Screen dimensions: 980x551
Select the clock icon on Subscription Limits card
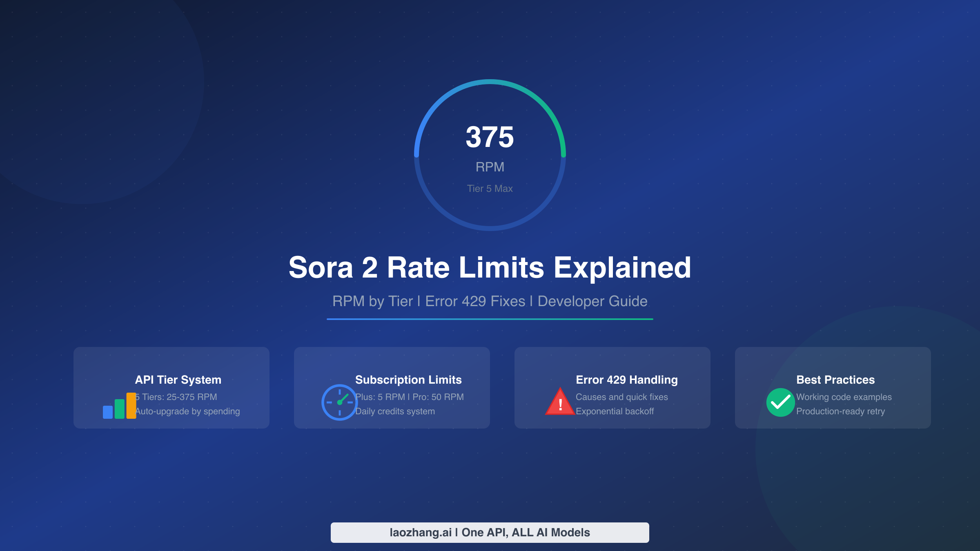(339, 403)
